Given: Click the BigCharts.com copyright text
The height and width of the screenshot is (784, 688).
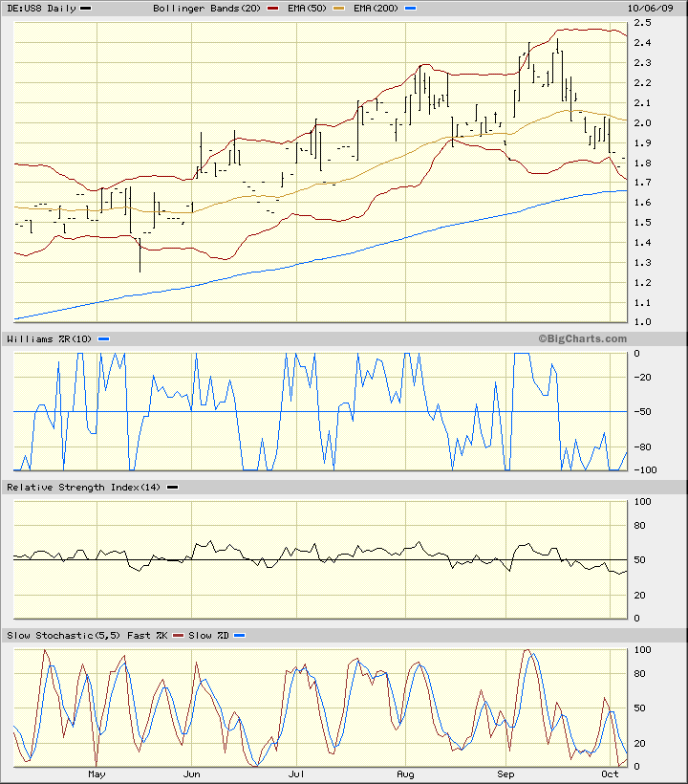Looking at the screenshot, I should point(583,338).
